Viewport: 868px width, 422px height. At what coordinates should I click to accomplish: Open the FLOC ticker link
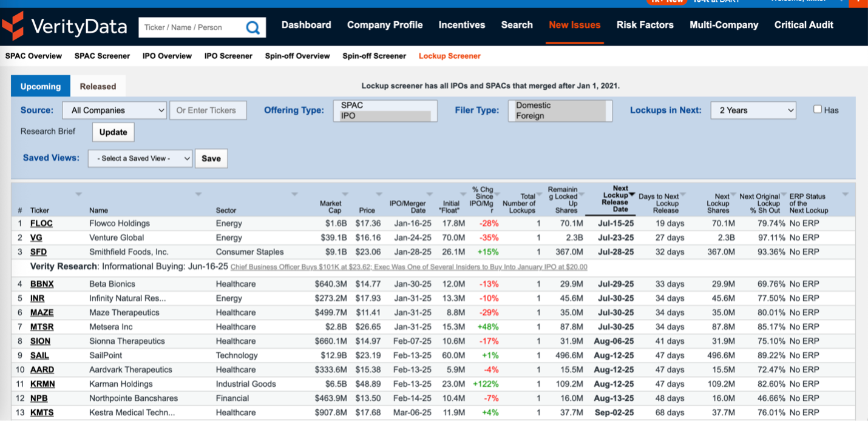[41, 224]
